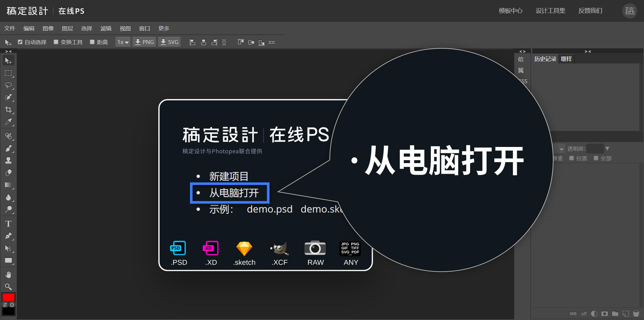Screen dimensions: 644x320
Task: Expand the 透明度 value dropdown
Action: (607, 148)
